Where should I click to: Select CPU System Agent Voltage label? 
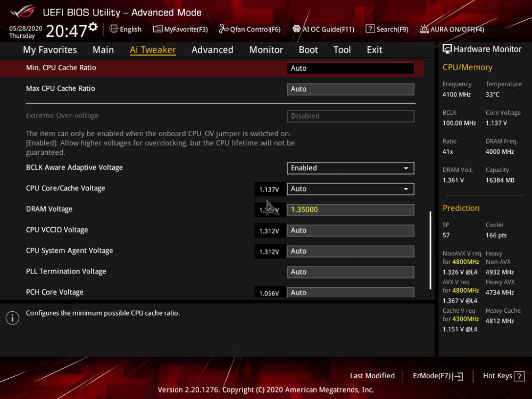(x=70, y=251)
